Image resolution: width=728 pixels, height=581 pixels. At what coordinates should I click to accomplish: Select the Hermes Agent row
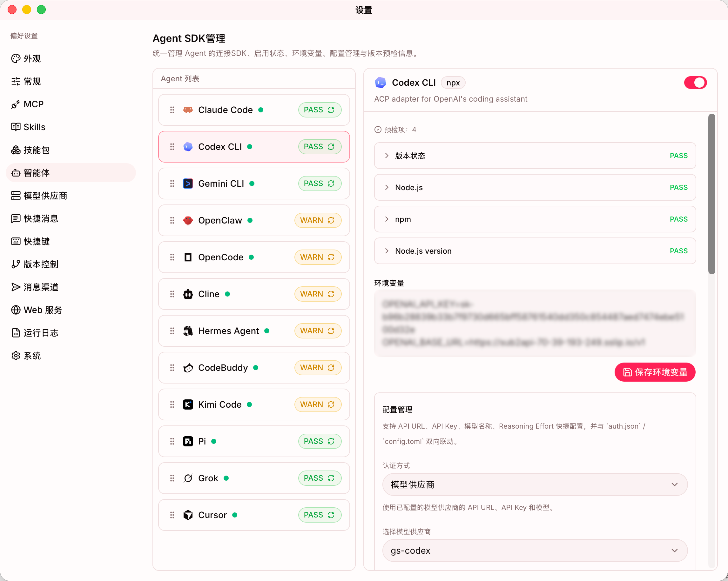point(254,331)
